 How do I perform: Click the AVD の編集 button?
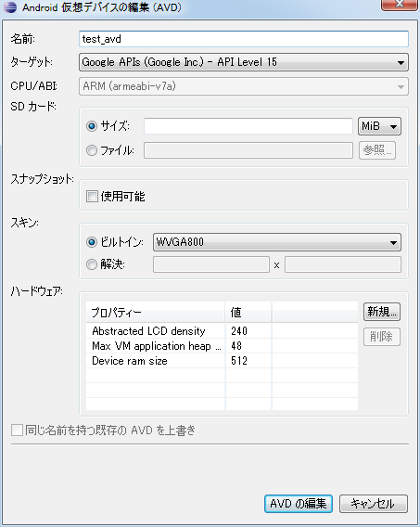299,504
